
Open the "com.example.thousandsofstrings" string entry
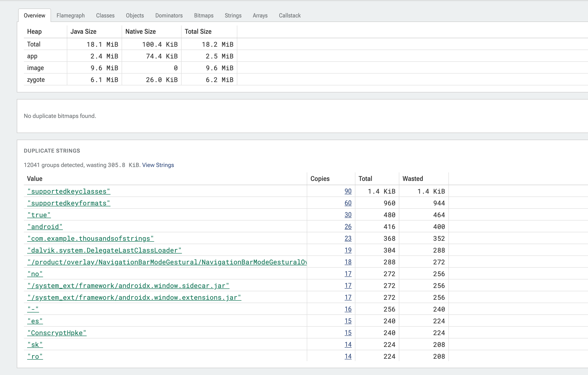click(x=90, y=238)
